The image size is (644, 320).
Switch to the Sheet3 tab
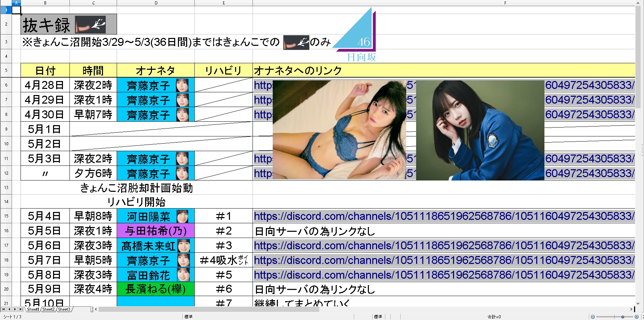64,309
